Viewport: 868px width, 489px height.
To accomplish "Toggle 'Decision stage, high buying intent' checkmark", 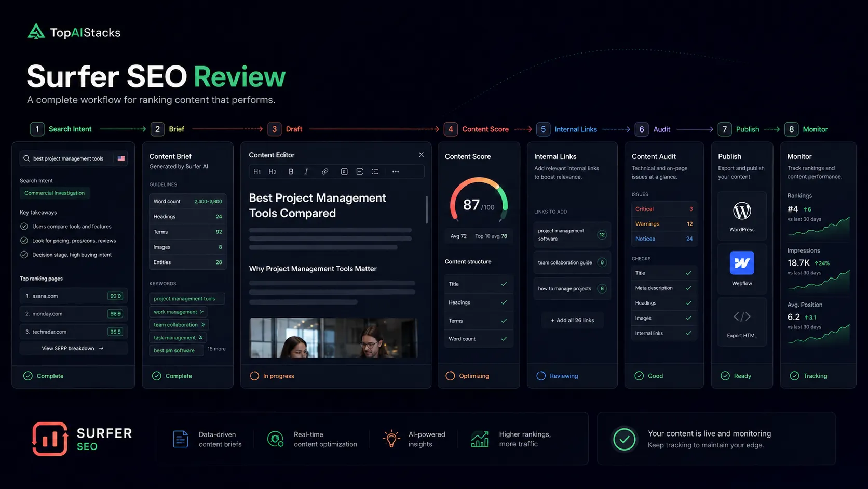I will pyautogui.click(x=24, y=255).
